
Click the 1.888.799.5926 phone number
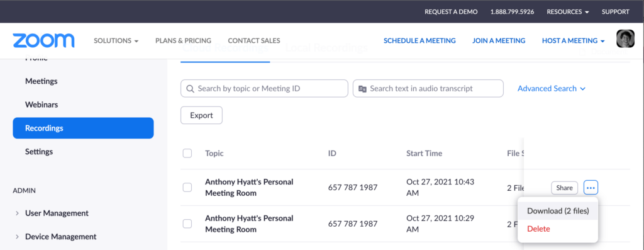[x=512, y=12]
